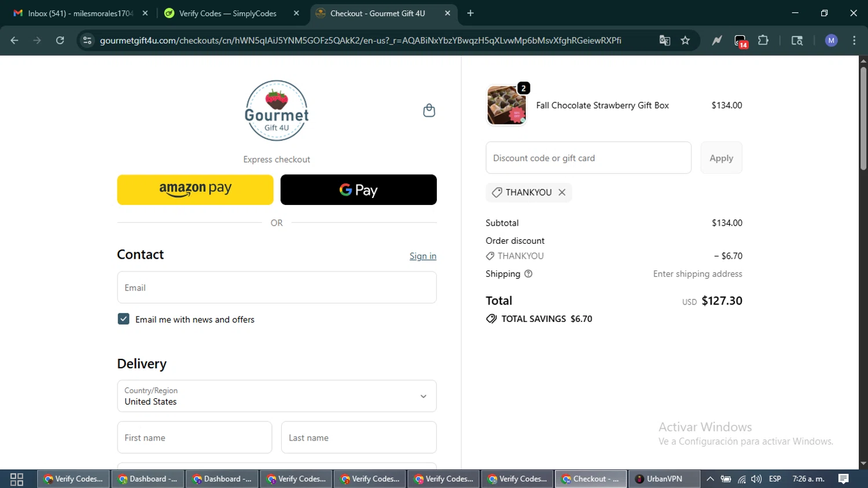Click the page vertical scrollbar thumb
The width and height of the screenshot is (868, 488).
(x=863, y=119)
